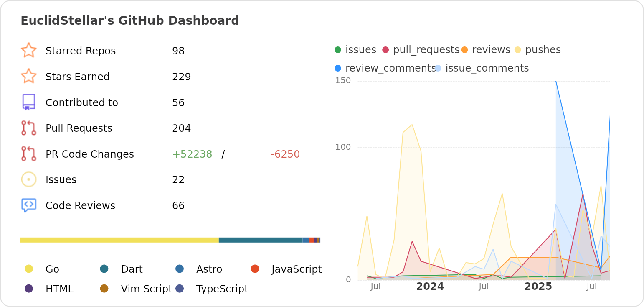Click the Contributed to repository icon

pyautogui.click(x=28, y=102)
